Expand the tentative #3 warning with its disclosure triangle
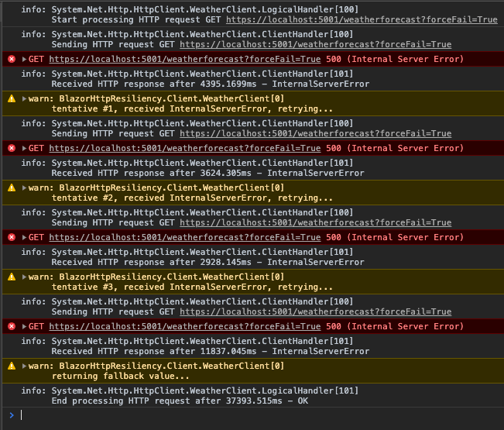This screenshot has width=504, height=430. click(24, 277)
